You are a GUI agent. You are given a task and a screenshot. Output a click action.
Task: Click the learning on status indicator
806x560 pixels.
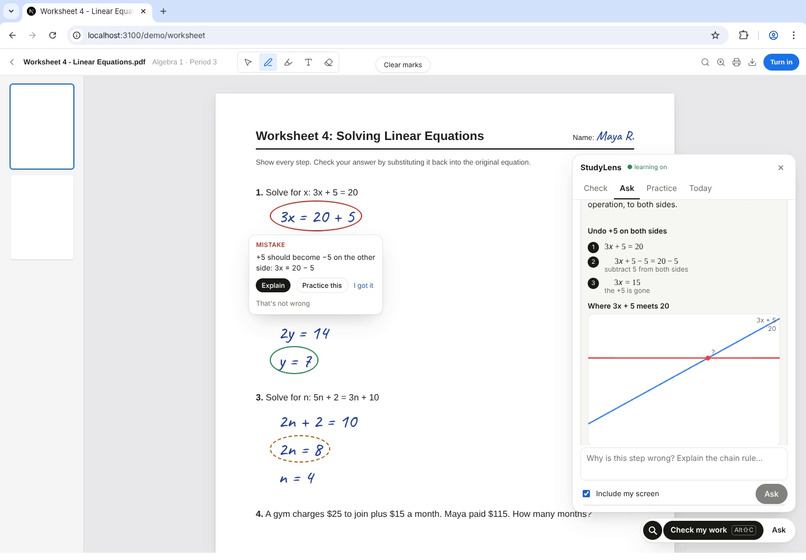(x=647, y=167)
